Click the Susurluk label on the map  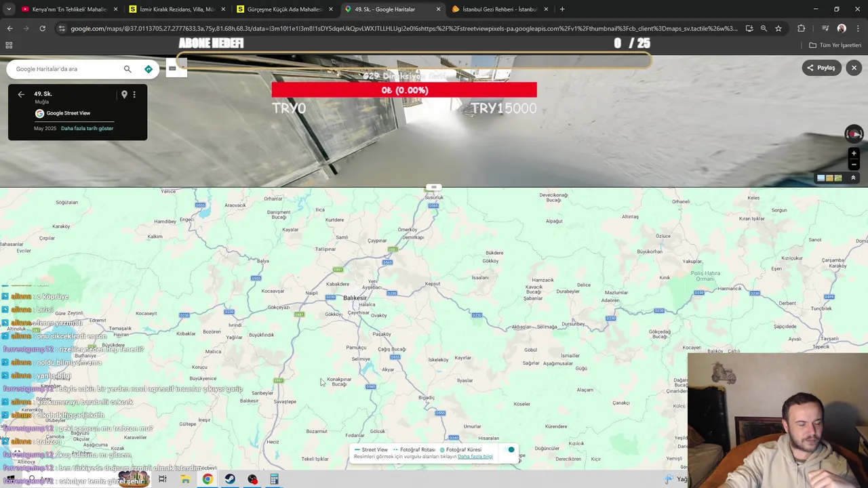coord(434,197)
